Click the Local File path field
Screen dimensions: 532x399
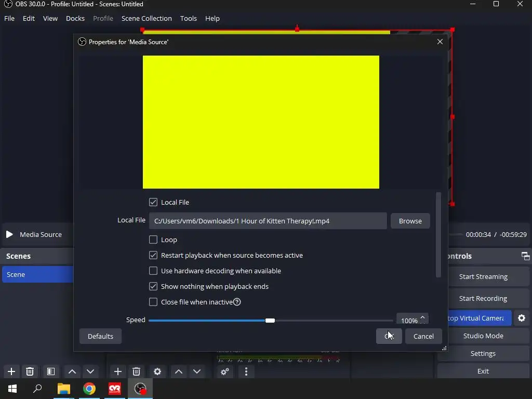[x=268, y=221]
